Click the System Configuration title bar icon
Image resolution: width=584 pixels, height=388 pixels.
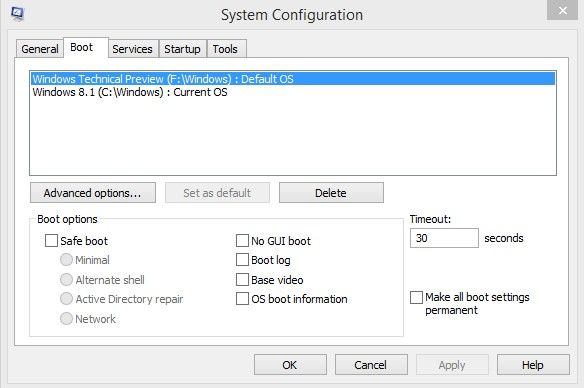(17, 14)
